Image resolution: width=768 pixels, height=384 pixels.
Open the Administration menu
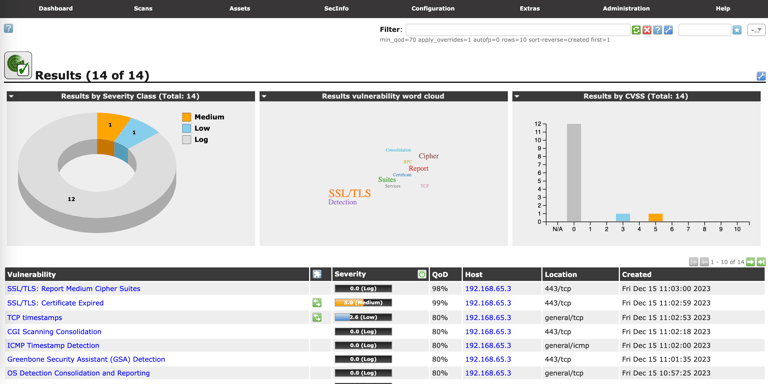626,8
